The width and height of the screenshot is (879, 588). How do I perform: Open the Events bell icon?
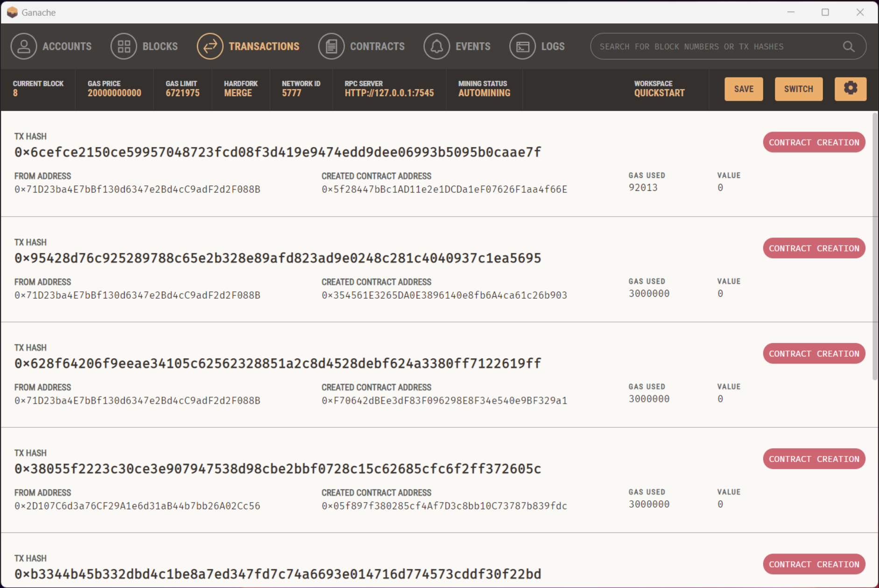click(437, 46)
